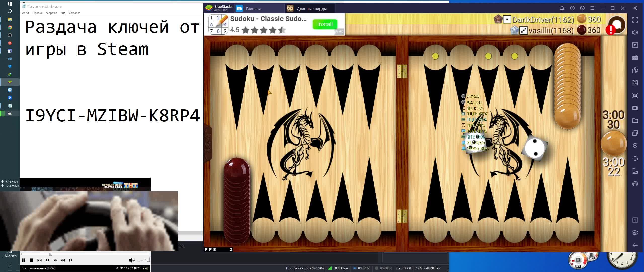
Task: Open the Справка menu in Notepad
Action: 74,13
